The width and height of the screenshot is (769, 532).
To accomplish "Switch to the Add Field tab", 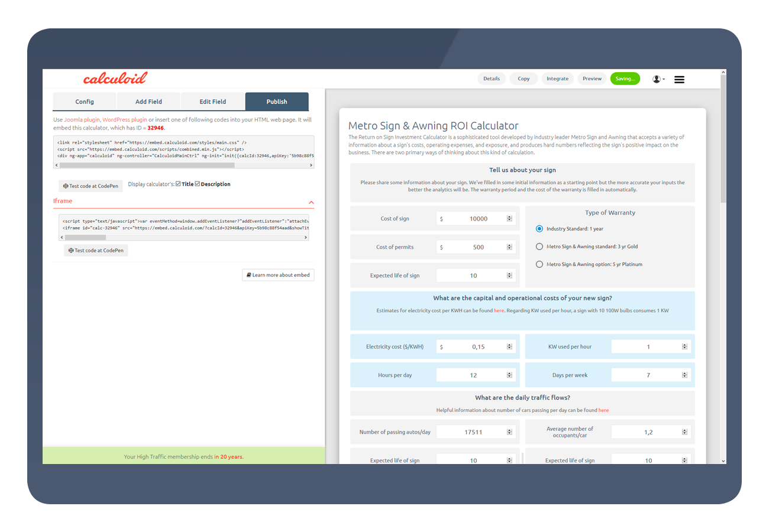I will point(148,101).
